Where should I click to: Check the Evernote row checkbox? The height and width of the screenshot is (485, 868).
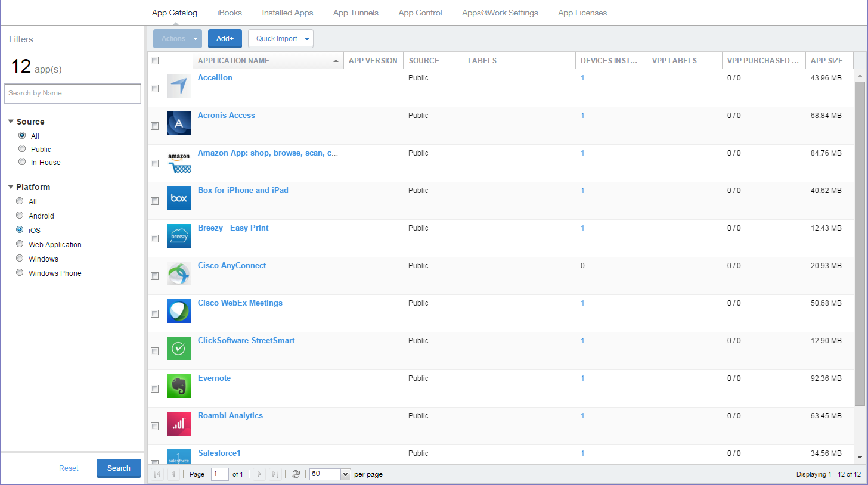point(155,388)
